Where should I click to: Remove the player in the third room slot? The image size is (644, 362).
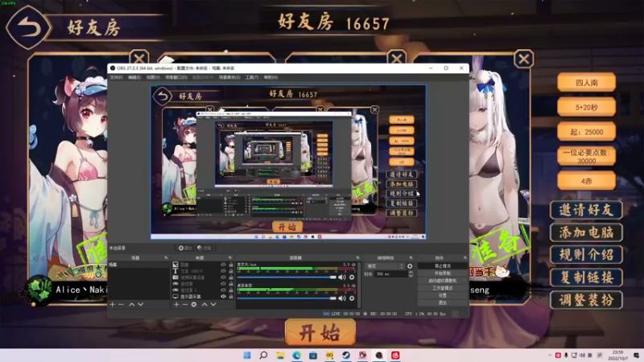pyautogui.click(x=397, y=58)
